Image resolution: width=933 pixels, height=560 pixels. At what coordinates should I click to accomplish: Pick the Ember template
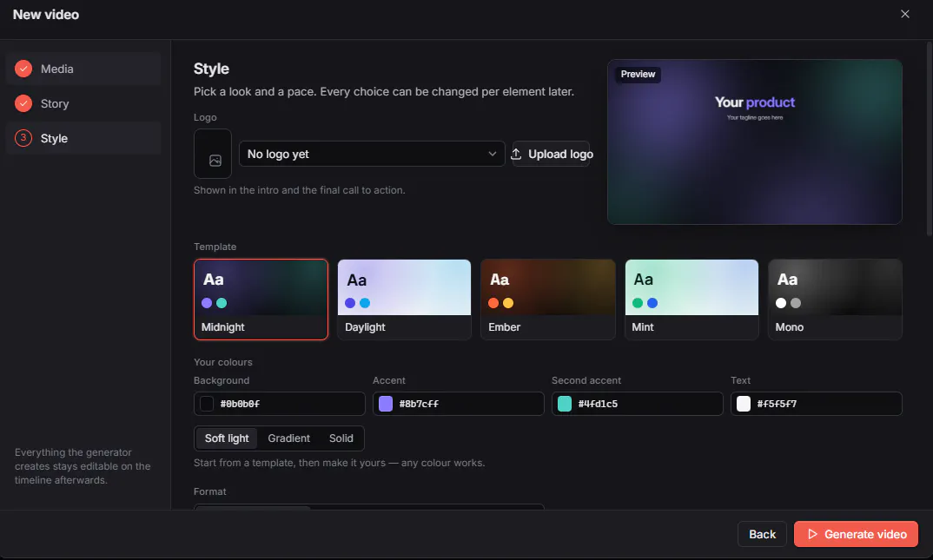(x=548, y=300)
